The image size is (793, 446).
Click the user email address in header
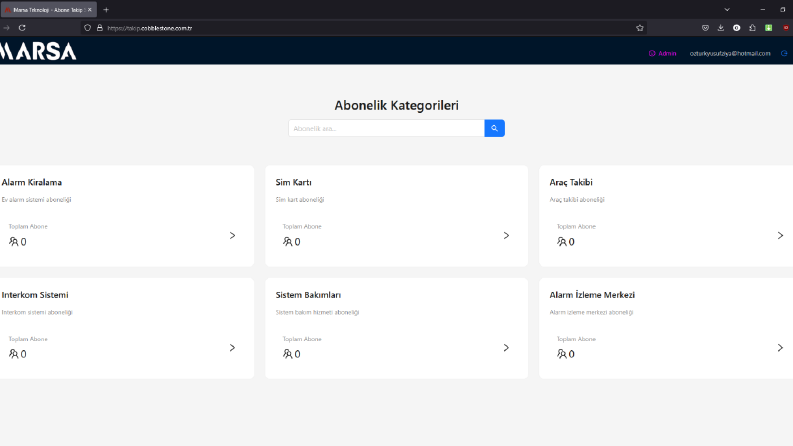point(730,53)
